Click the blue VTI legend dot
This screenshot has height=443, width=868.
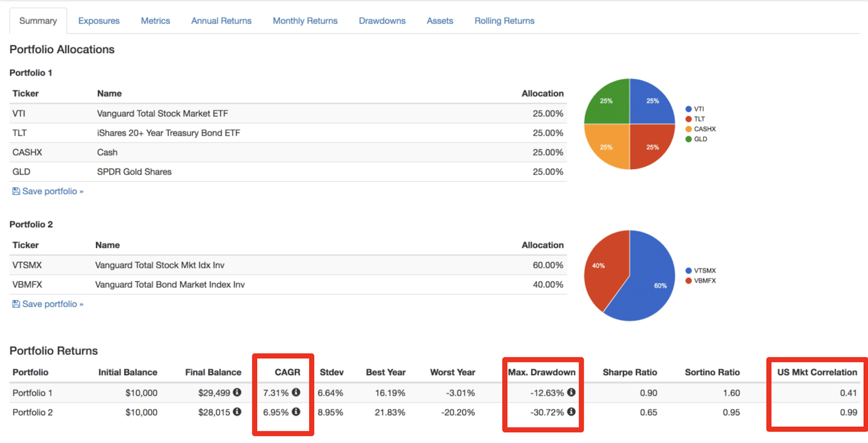(688, 109)
